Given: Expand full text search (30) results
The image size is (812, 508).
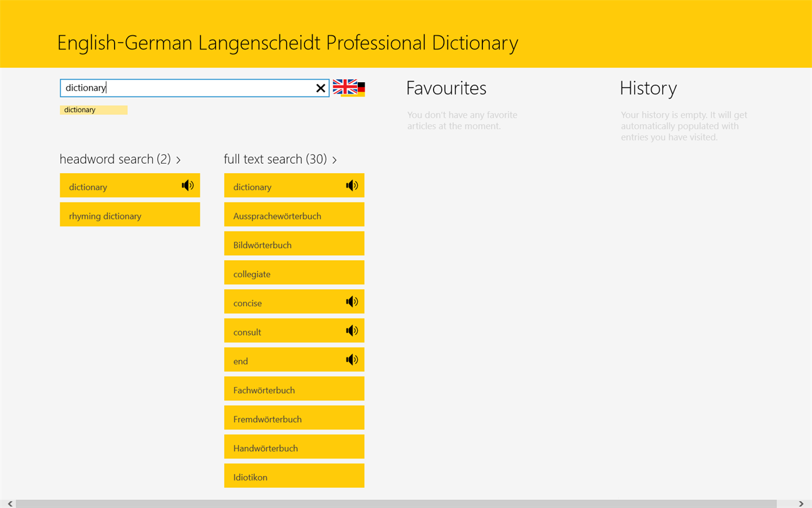Looking at the screenshot, I should click(x=280, y=159).
